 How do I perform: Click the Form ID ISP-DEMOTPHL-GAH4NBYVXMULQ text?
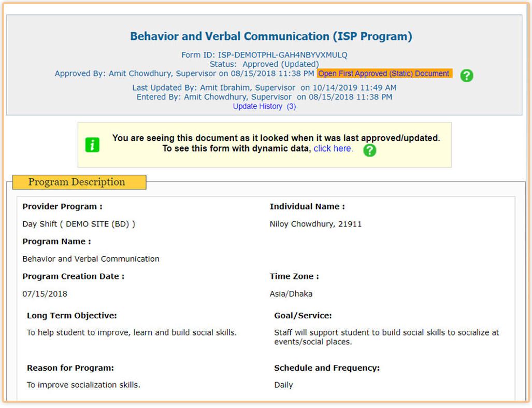264,55
